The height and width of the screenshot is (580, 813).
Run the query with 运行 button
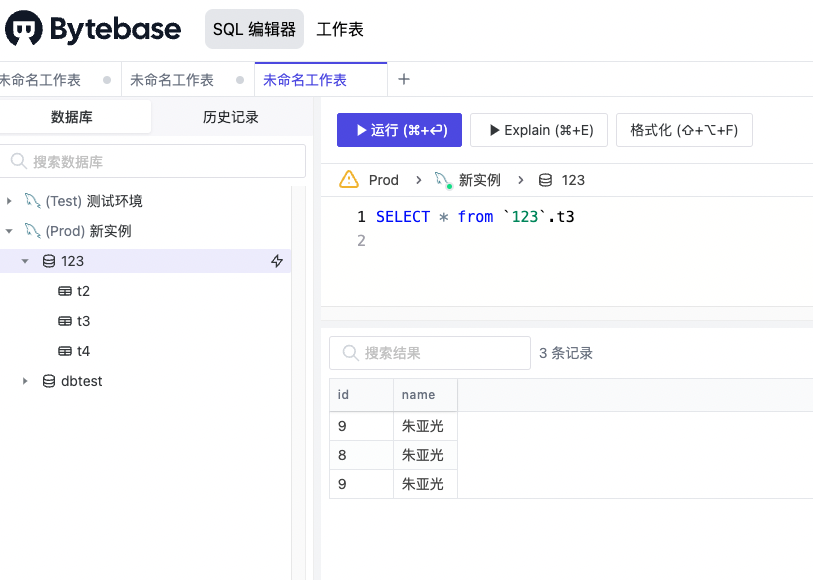tap(399, 130)
